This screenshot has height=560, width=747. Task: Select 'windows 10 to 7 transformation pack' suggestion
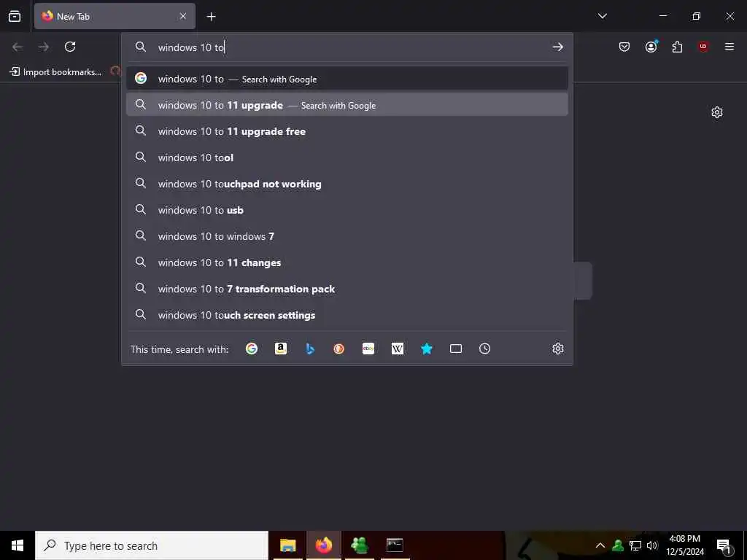tap(347, 288)
